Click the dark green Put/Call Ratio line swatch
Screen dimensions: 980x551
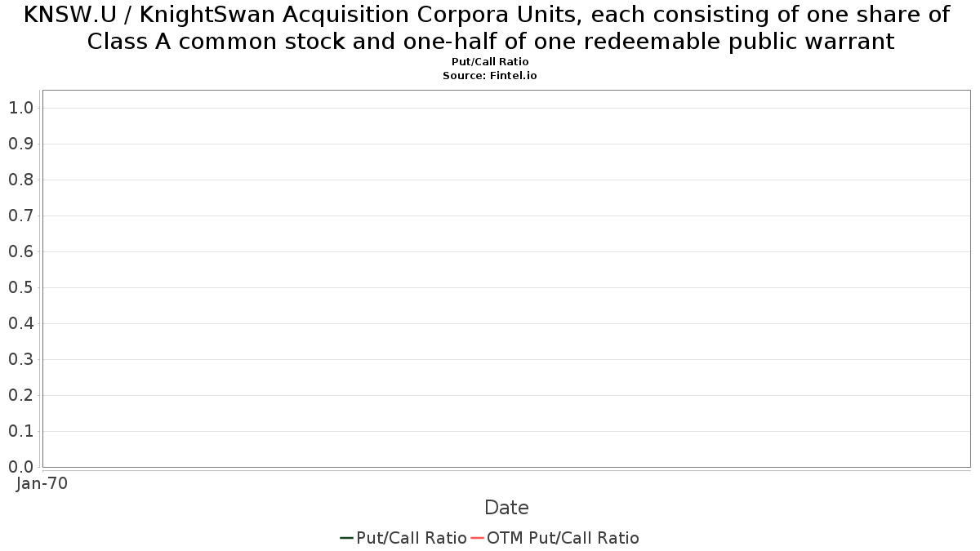[x=346, y=538]
